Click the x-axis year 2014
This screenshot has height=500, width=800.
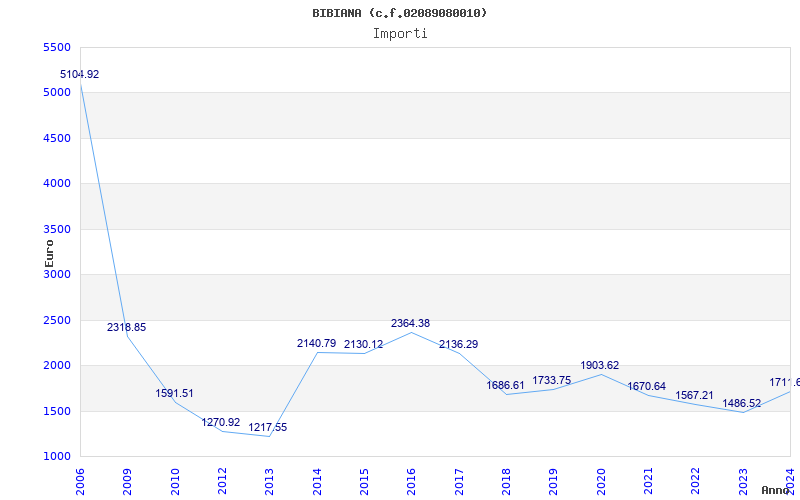(317, 481)
